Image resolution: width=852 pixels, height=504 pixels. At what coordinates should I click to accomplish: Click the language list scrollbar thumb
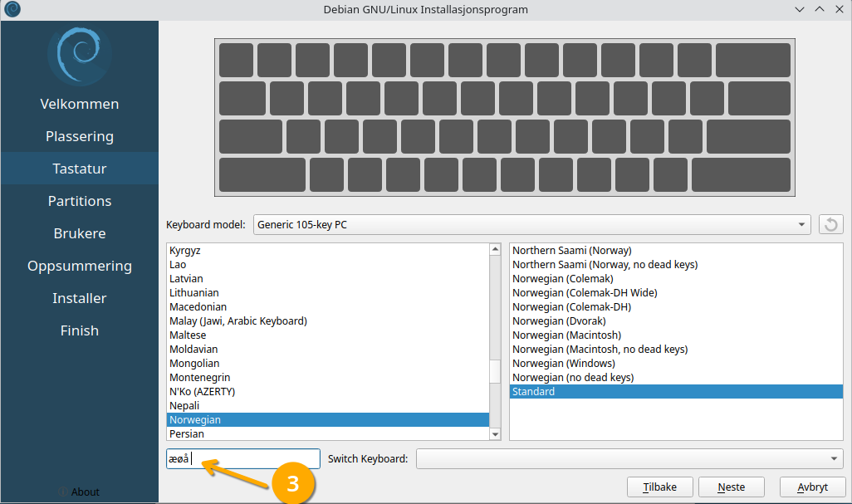(x=495, y=371)
